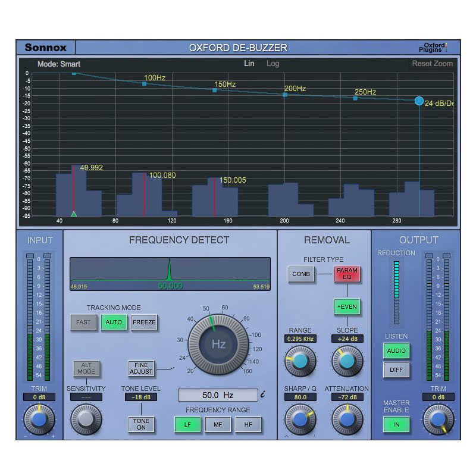Select the blue 24 dB/Dec slope handle
The width and height of the screenshot is (476, 476).
click(419, 101)
